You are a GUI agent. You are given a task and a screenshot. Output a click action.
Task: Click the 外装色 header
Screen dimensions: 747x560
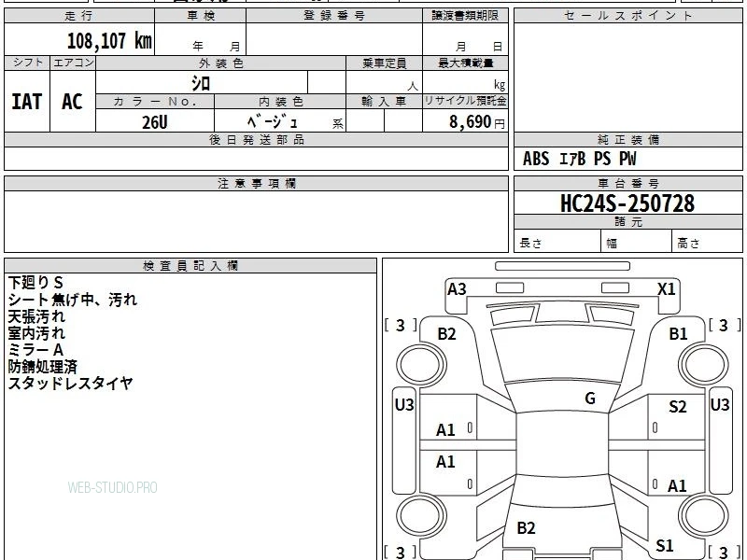(x=221, y=63)
